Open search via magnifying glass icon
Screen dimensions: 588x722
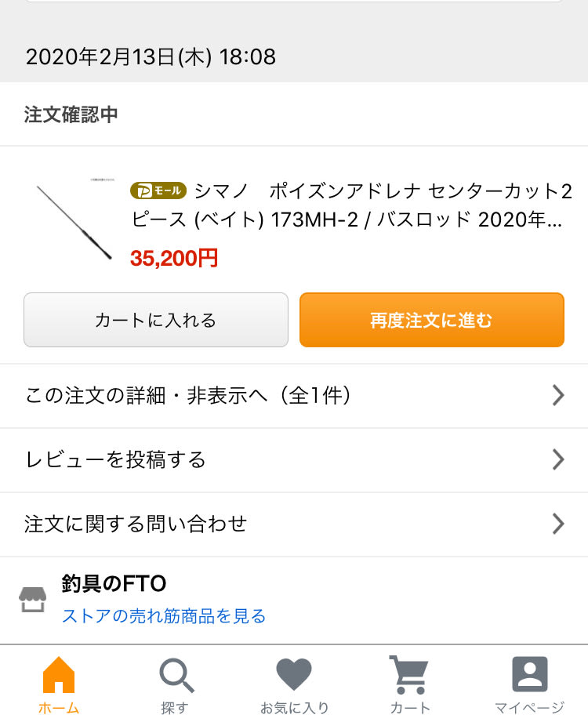coord(176,676)
